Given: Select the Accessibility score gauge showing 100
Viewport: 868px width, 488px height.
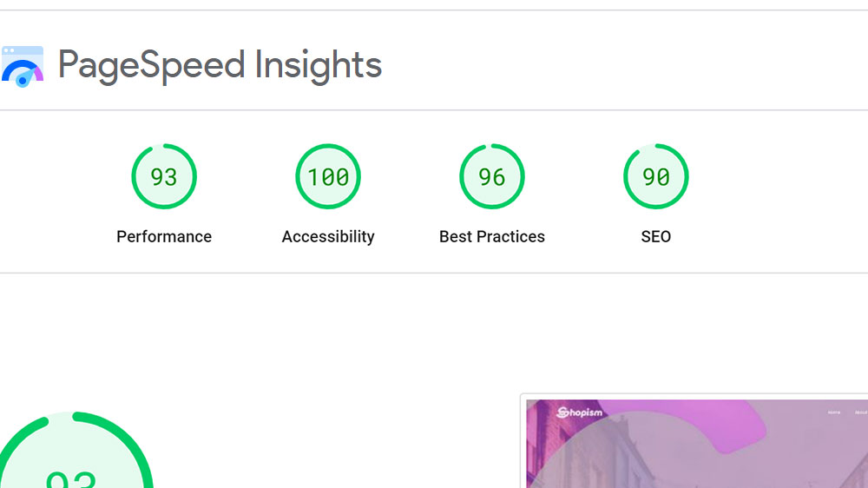Looking at the screenshot, I should (x=328, y=176).
